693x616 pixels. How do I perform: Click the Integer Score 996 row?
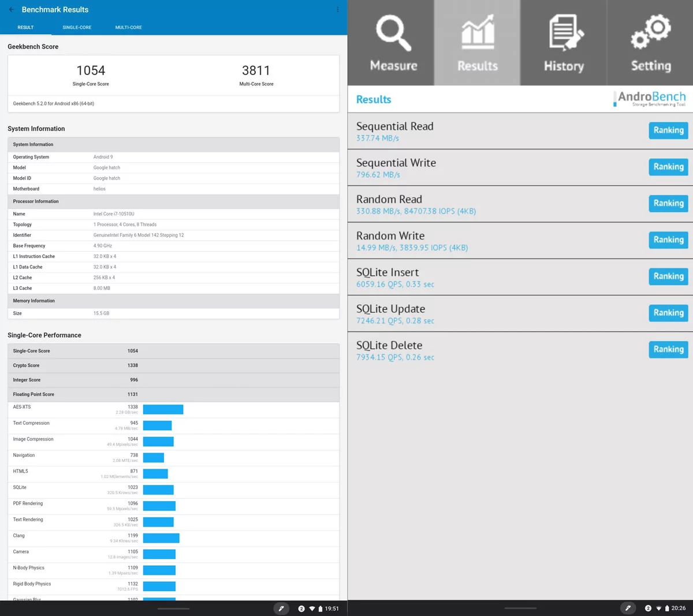coord(173,380)
